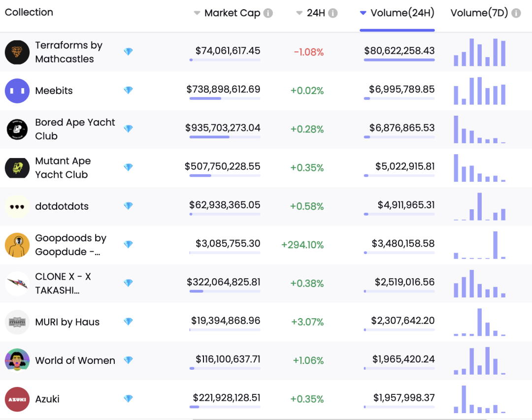Screen dimensions: 532x420
Task: Open the Meebits collection avatar
Action: [x=17, y=91]
